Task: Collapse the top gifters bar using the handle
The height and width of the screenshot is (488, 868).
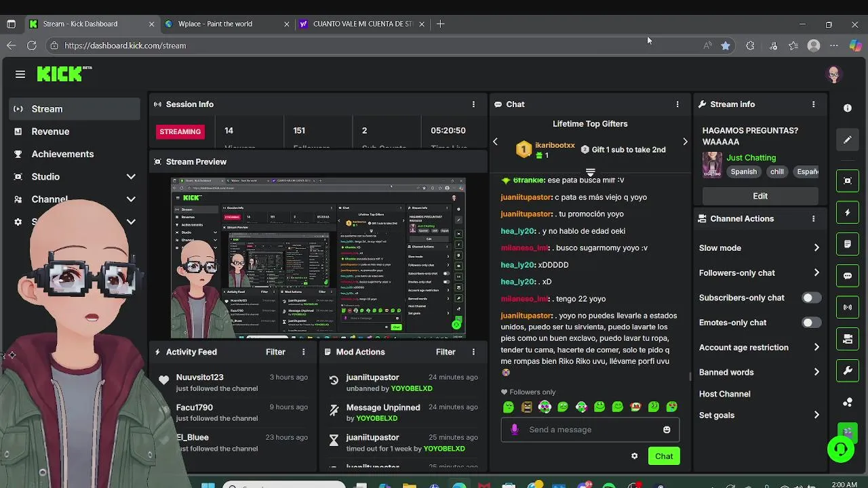Action: pos(590,171)
